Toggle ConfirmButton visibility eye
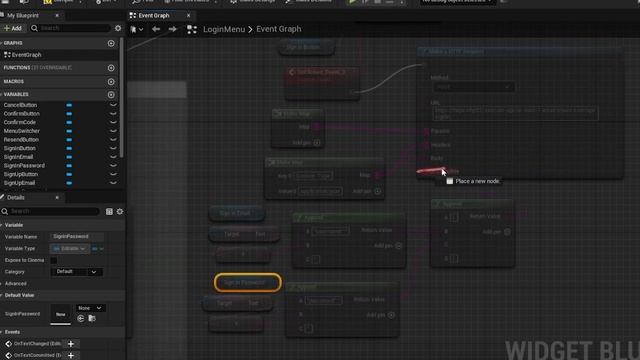640x360 pixels. tap(113, 114)
